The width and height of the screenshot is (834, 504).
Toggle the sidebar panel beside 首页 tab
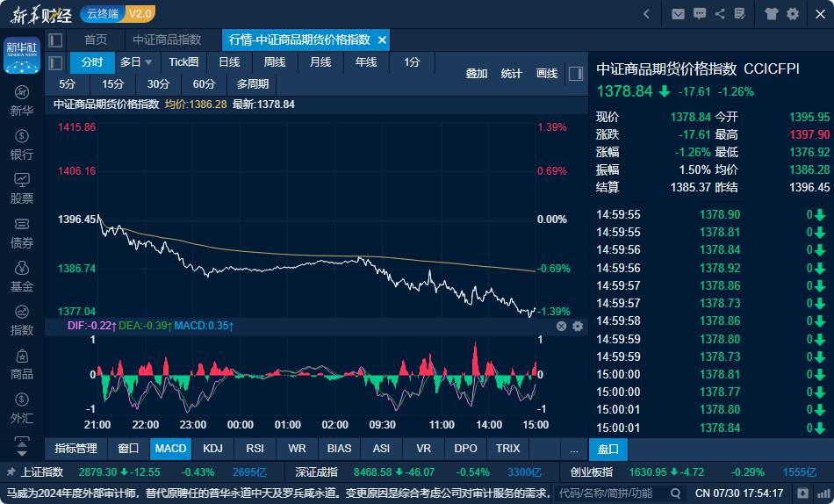(55, 40)
